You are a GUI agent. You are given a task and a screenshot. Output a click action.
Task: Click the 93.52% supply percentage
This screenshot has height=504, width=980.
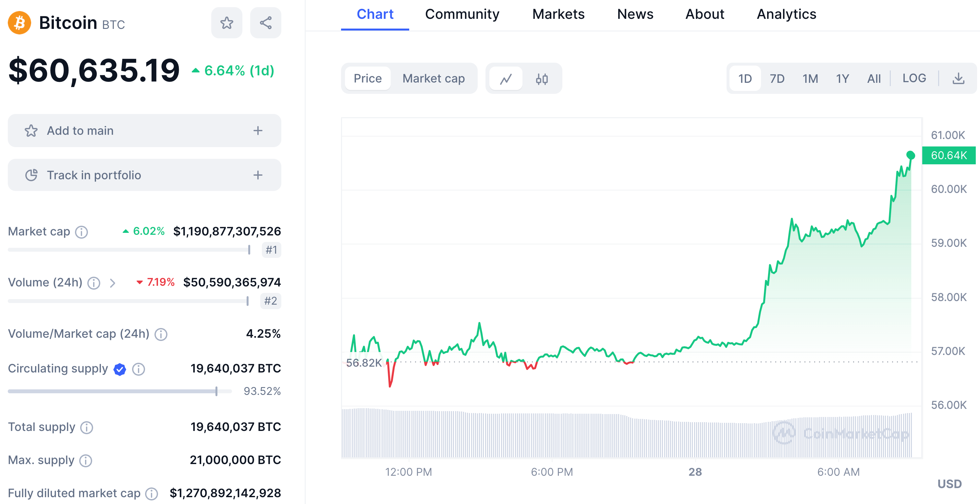[262, 391]
